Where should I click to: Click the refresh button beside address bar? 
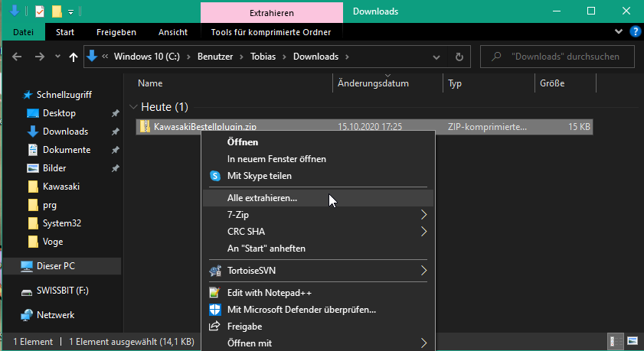pos(459,57)
